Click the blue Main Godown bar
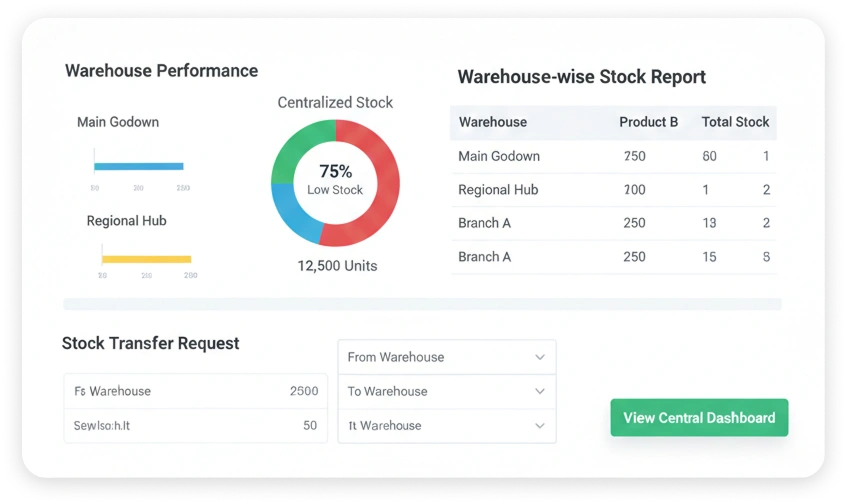This screenshot has width=847, height=504. [139, 166]
